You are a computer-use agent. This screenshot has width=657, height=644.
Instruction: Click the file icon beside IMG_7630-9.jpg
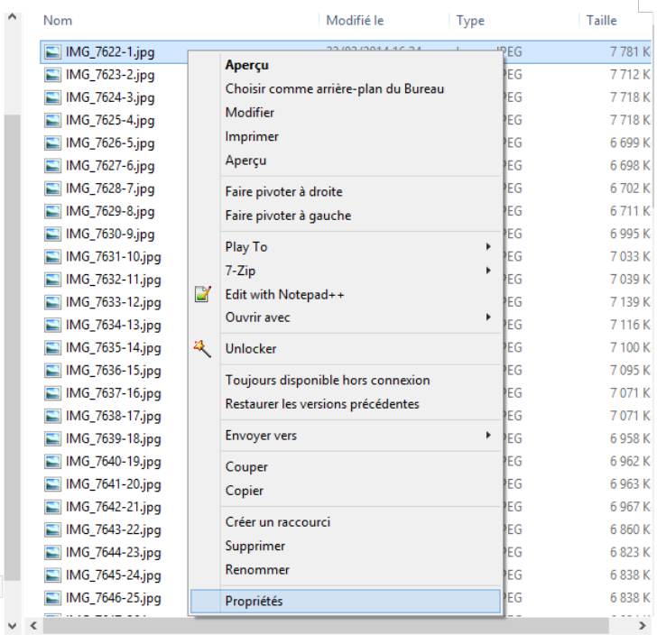click(53, 235)
